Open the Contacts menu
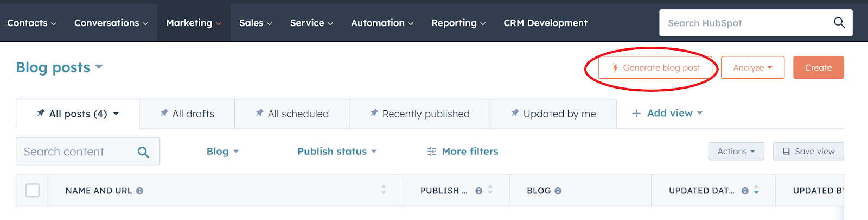868x220 pixels. 31,23
